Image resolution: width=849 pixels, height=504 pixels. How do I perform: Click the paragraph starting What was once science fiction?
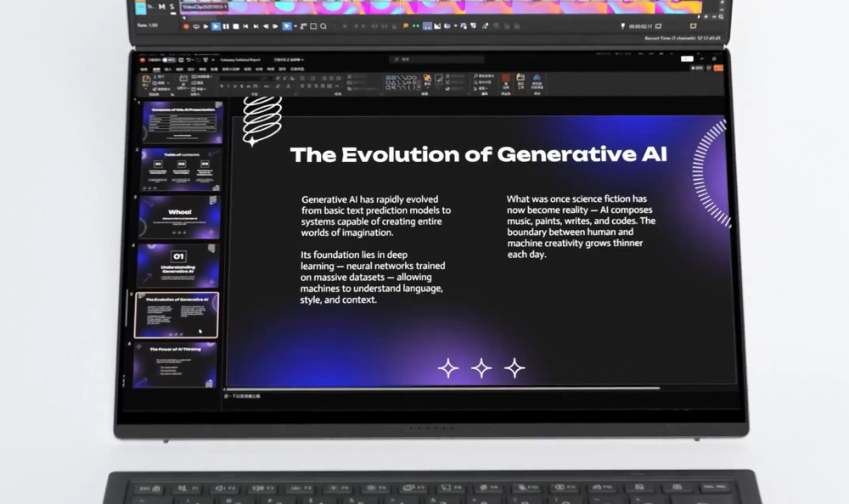(581, 227)
